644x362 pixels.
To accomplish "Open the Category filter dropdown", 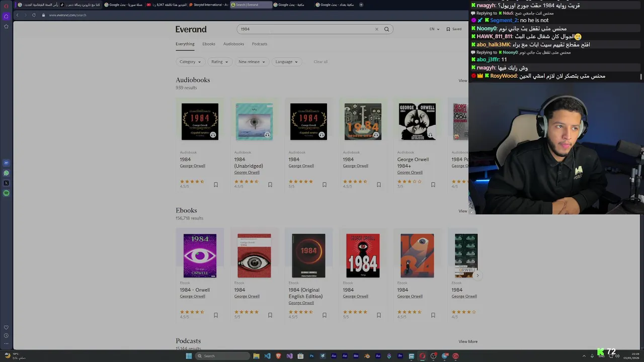I will click(190, 62).
